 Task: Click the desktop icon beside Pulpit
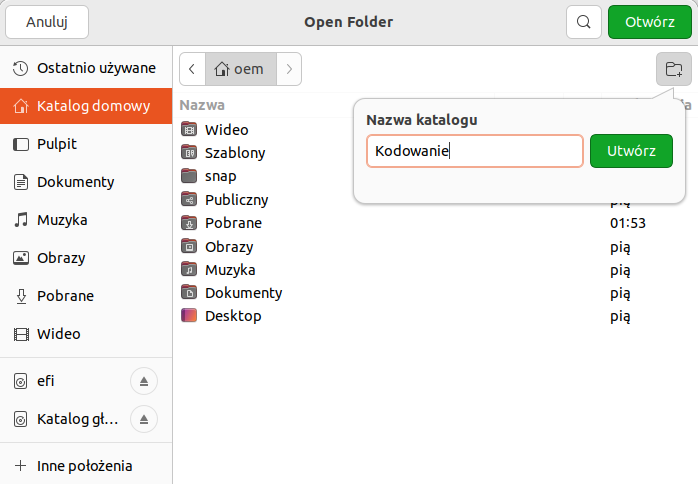coord(20,144)
